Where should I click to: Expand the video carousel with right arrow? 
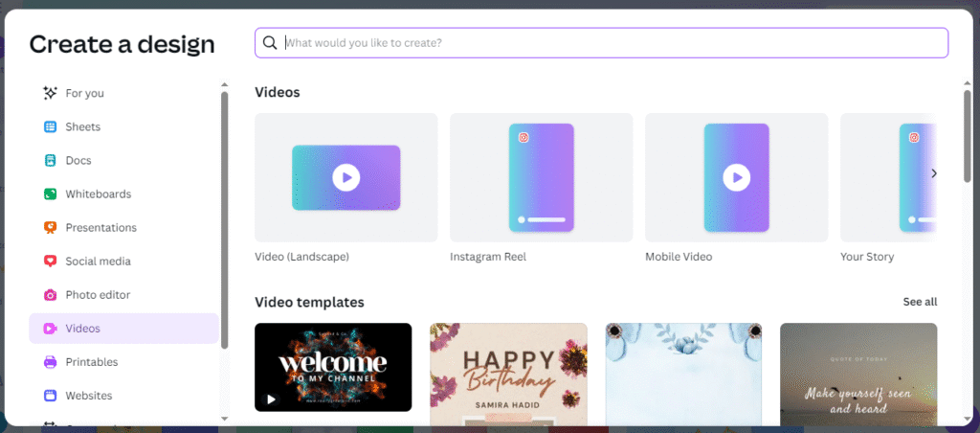933,173
